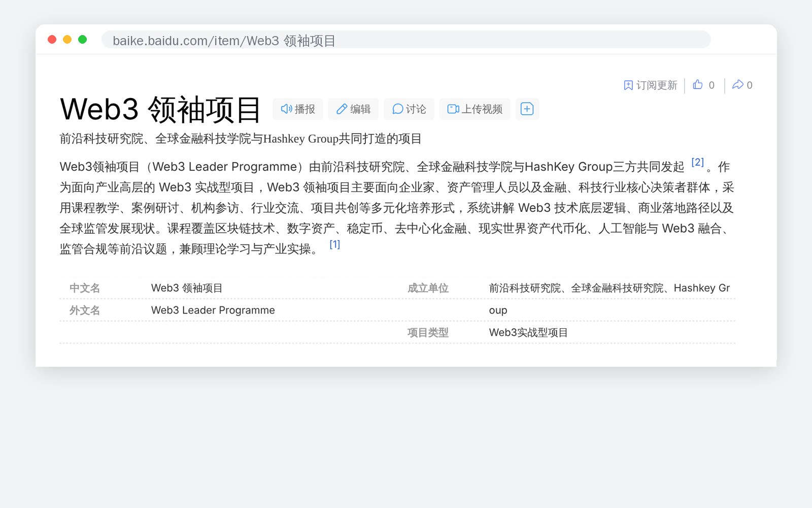812x508 pixels.
Task: Click the value Web3 Leader Programme
Action: (213, 310)
